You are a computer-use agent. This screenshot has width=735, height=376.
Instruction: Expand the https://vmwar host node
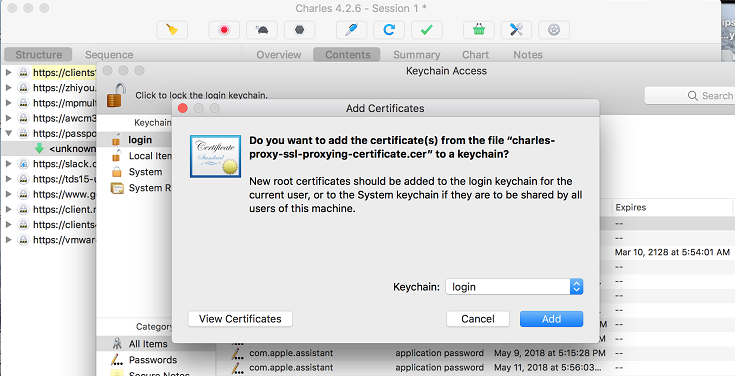[x=8, y=240]
